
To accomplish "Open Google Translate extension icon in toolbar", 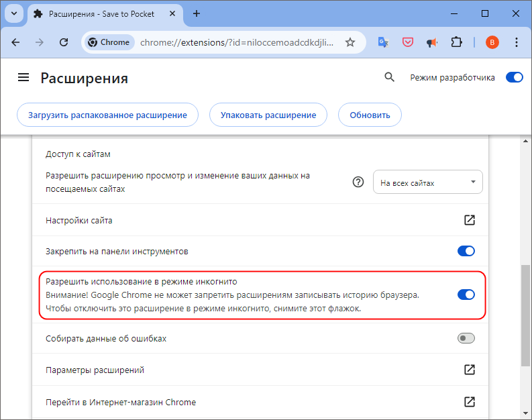I will pos(383,42).
